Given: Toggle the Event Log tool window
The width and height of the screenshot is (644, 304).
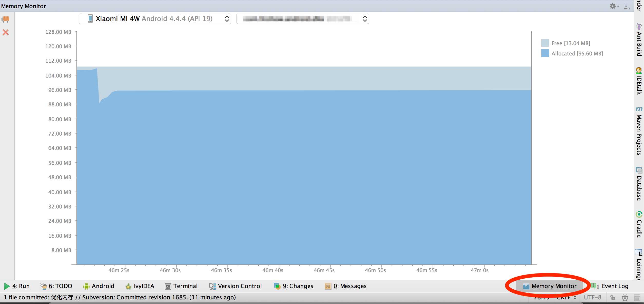Looking at the screenshot, I should point(611,286).
